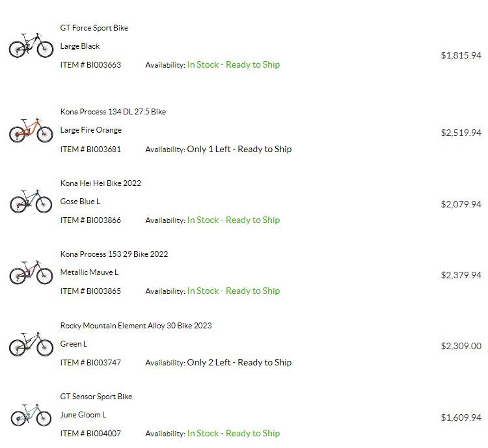The image size is (488, 448).
Task: Click the orange Kona Process 134 bike image
Action: click(31, 130)
